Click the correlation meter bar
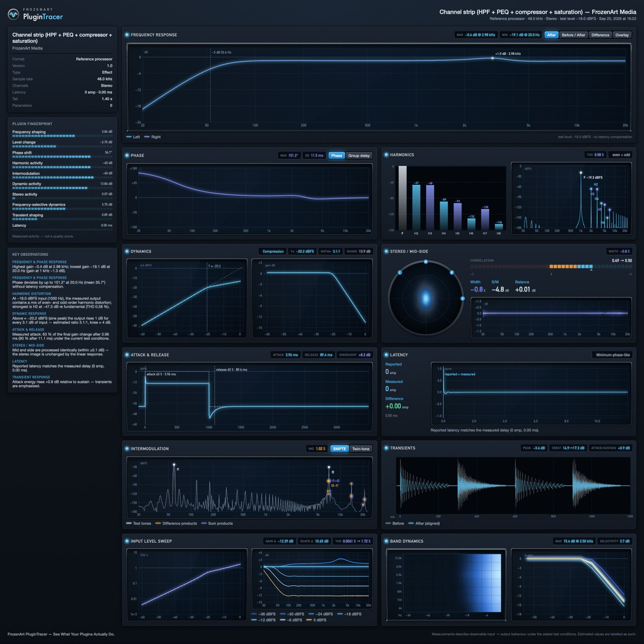 click(x=551, y=267)
